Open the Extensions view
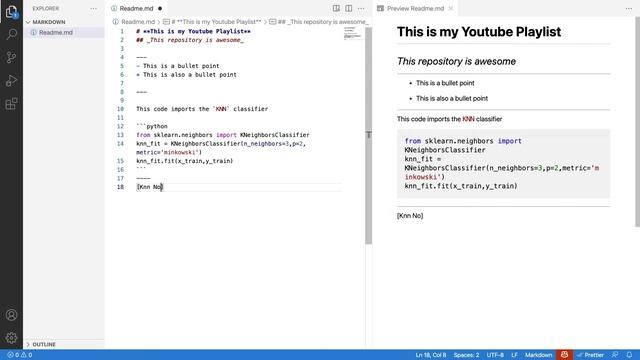 click(11, 104)
